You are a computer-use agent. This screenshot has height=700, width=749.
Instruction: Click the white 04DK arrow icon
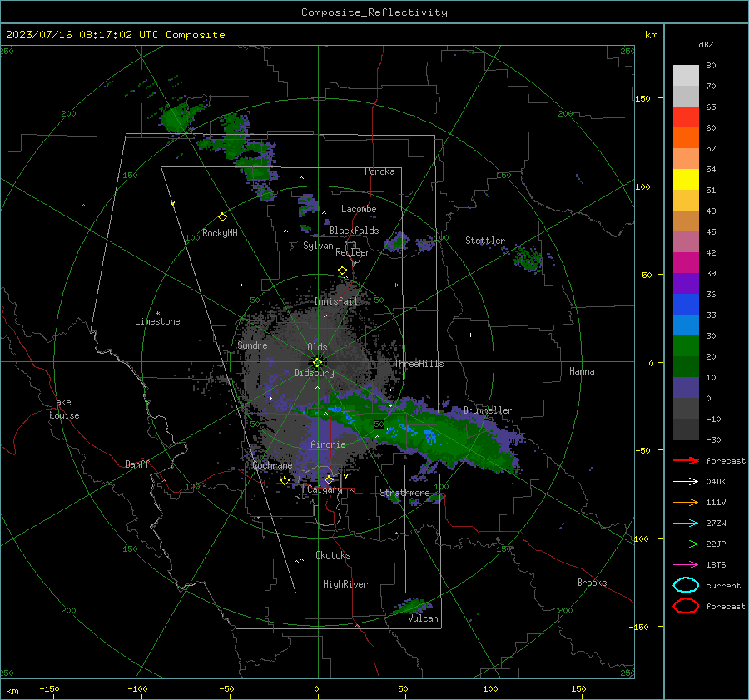[686, 482]
